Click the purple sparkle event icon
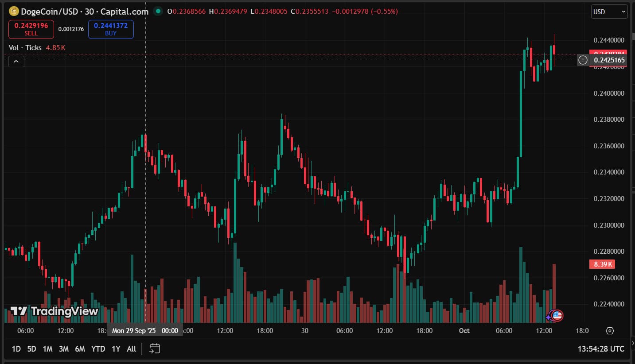 (x=549, y=317)
